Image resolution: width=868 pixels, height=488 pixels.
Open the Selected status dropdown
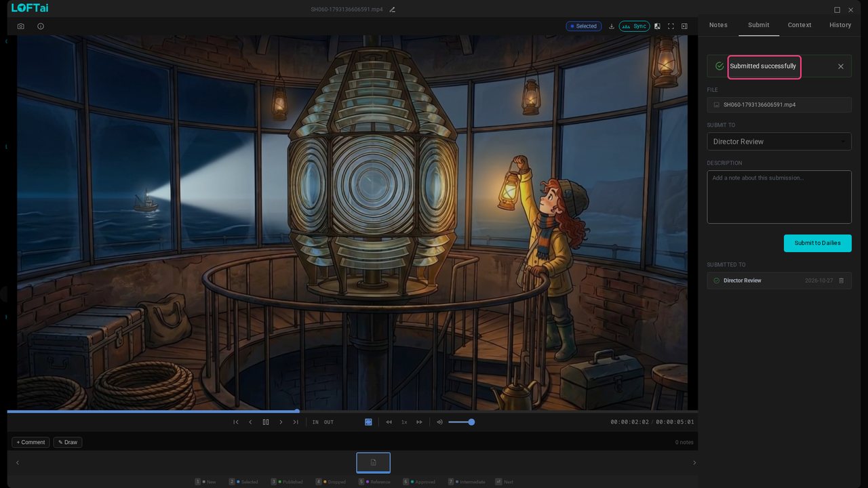click(584, 26)
